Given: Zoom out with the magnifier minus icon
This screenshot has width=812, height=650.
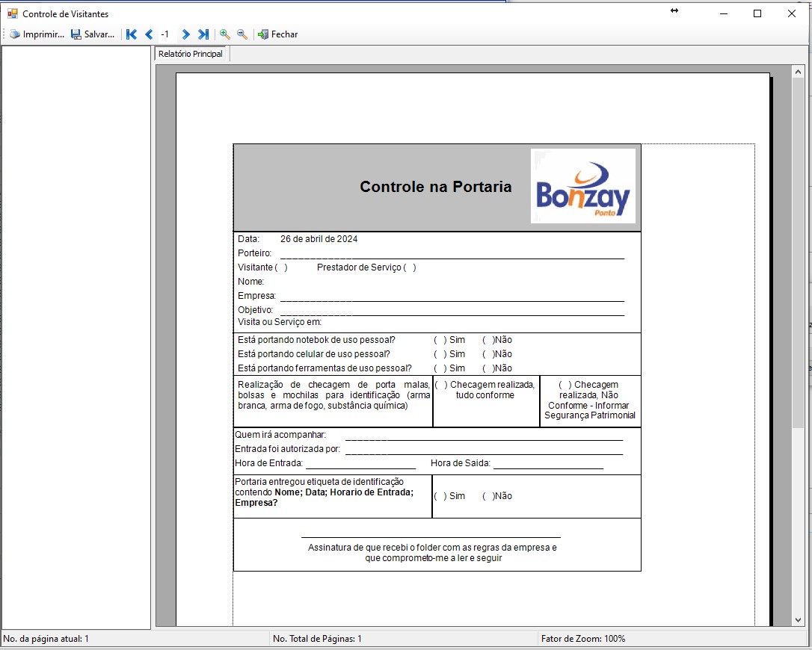Looking at the screenshot, I should click(242, 34).
